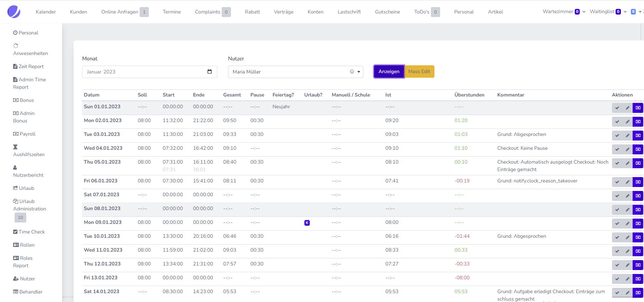Click the banknote icon for Fri 06.01.2023
Image resolution: width=644 pixels, height=302 pixels.
(638, 182)
